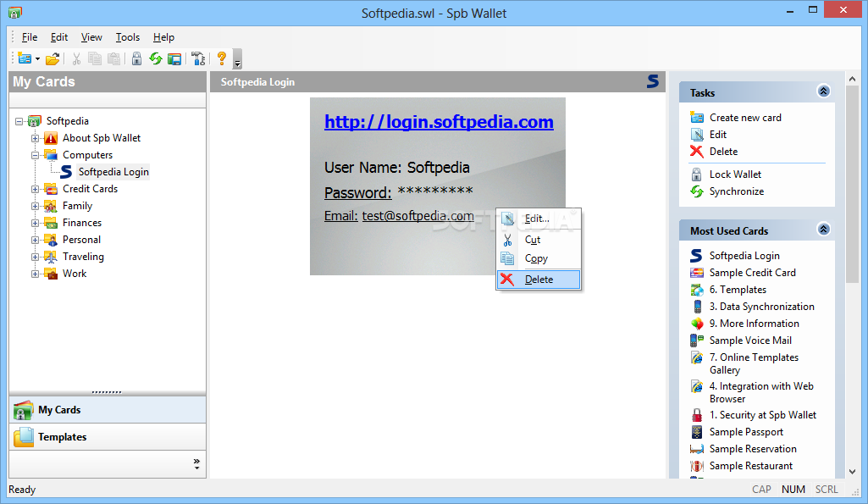
Task: Expand the Personal folder node
Action: click(x=35, y=241)
